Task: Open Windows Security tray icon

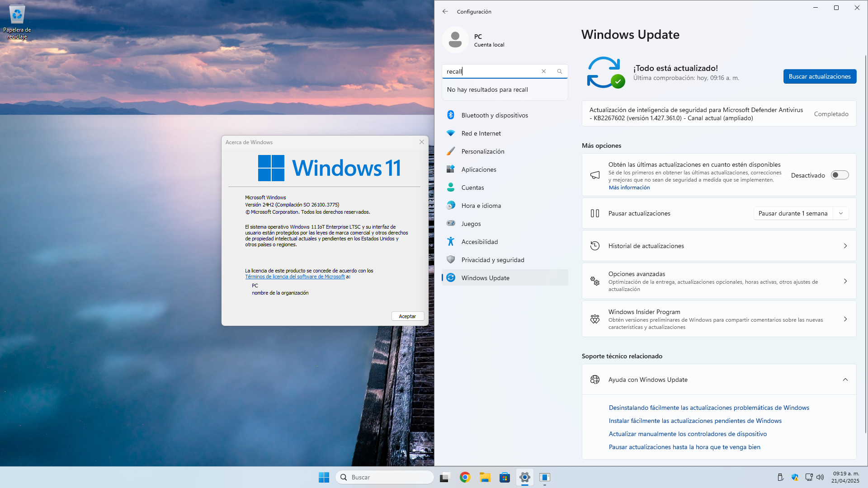Action: click(x=795, y=477)
